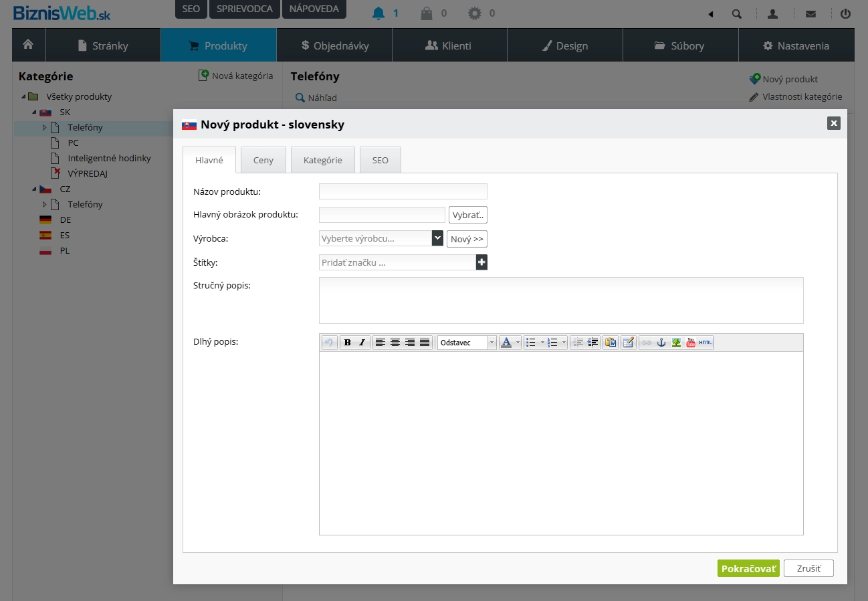Justify text with full alignment button
This screenshot has height=601, width=868.
425,343
